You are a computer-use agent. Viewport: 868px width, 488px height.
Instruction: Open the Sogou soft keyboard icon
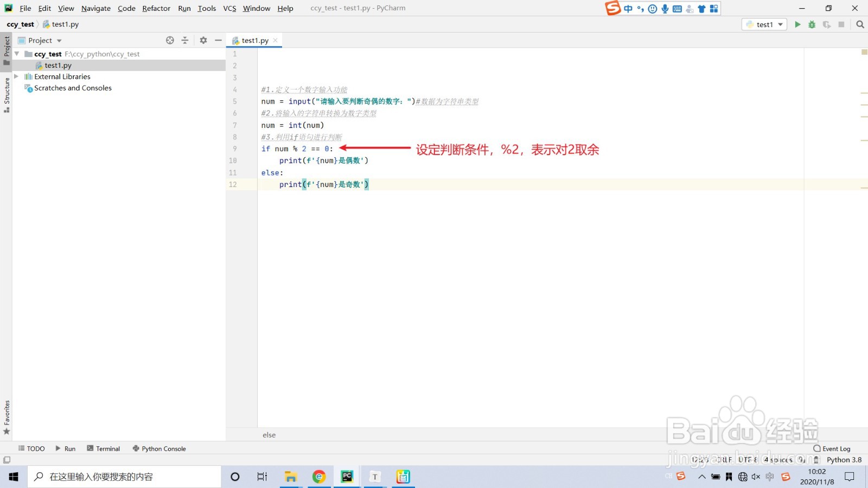click(x=677, y=9)
